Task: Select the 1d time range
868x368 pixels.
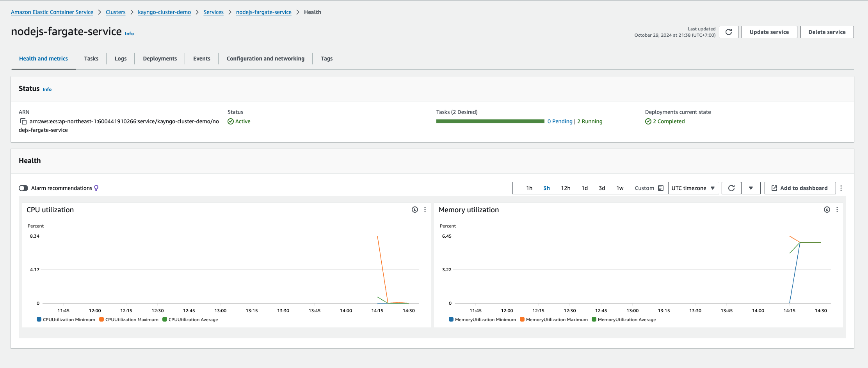Action: 585,188
